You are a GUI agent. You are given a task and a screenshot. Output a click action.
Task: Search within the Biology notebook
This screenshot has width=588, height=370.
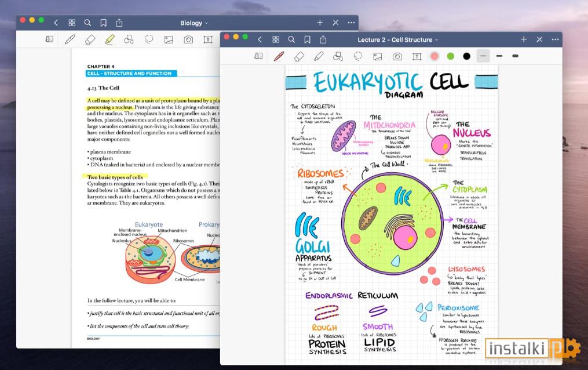[x=87, y=23]
